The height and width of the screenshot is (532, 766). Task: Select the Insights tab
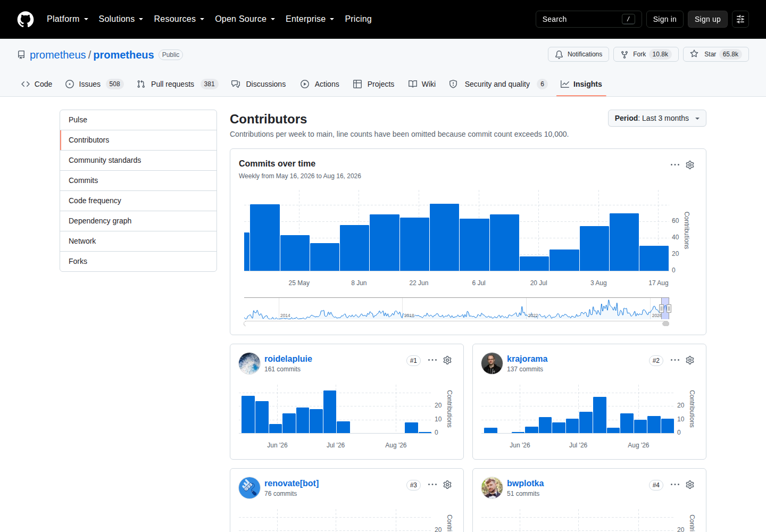[581, 84]
